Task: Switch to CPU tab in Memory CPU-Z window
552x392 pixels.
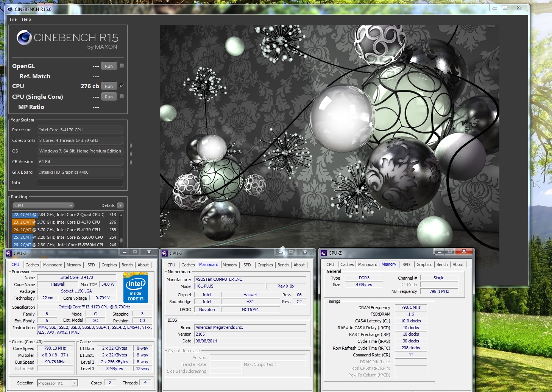Action: [331, 264]
